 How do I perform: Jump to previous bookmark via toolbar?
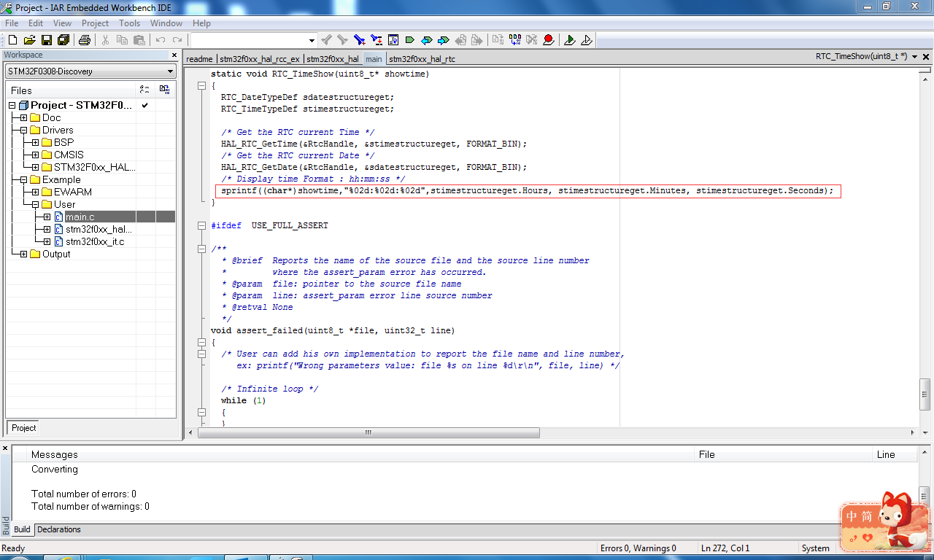427,40
